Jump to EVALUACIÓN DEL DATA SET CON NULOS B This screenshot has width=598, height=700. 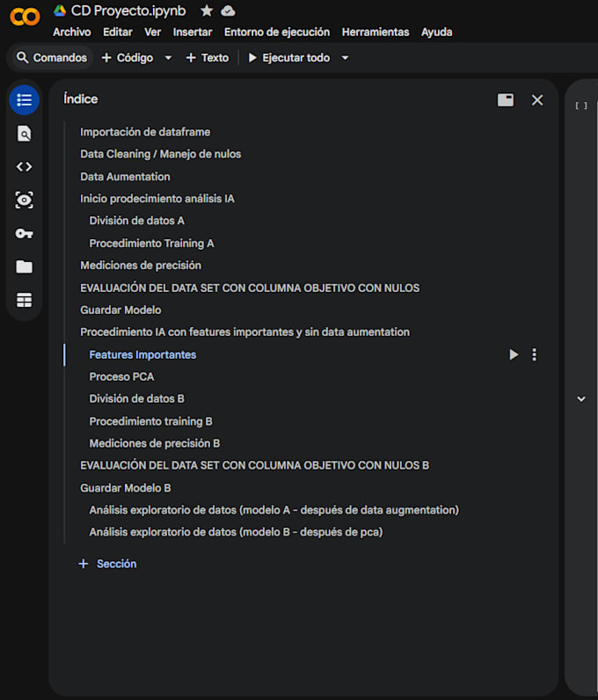tap(254, 465)
